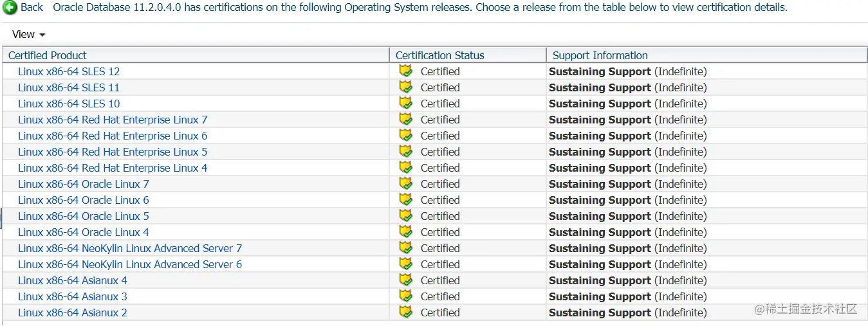Image resolution: width=868 pixels, height=326 pixels.
Task: Click certified shield icon for Red Hat 7
Action: coord(405,119)
